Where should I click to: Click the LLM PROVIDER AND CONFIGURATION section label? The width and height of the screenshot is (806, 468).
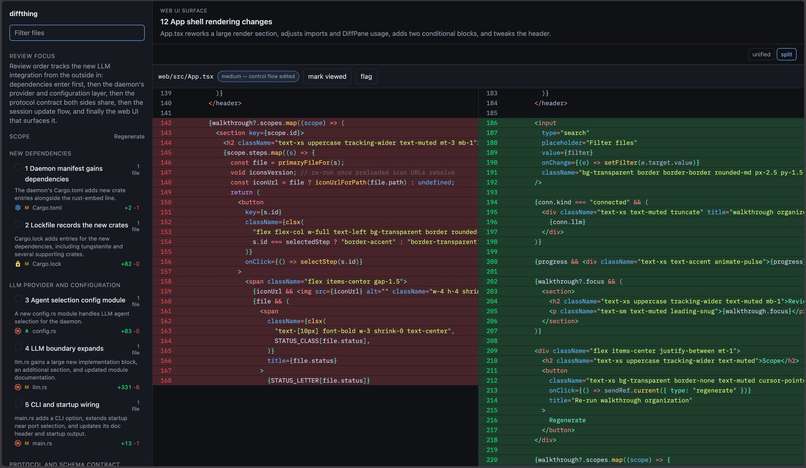click(x=65, y=285)
